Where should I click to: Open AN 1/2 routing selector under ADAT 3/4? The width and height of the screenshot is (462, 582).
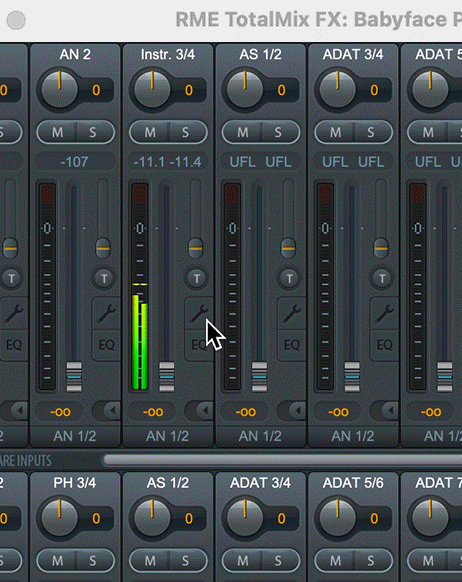[x=353, y=436]
